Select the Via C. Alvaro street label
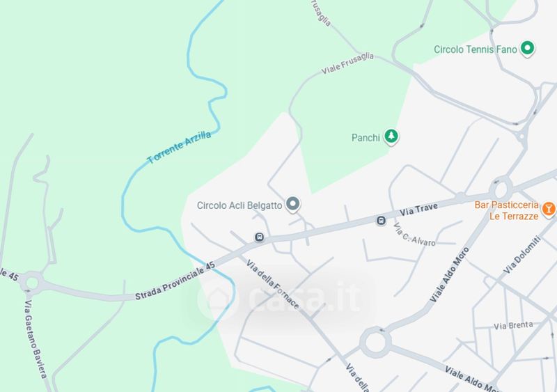The height and width of the screenshot is (392, 557). [x=414, y=235]
